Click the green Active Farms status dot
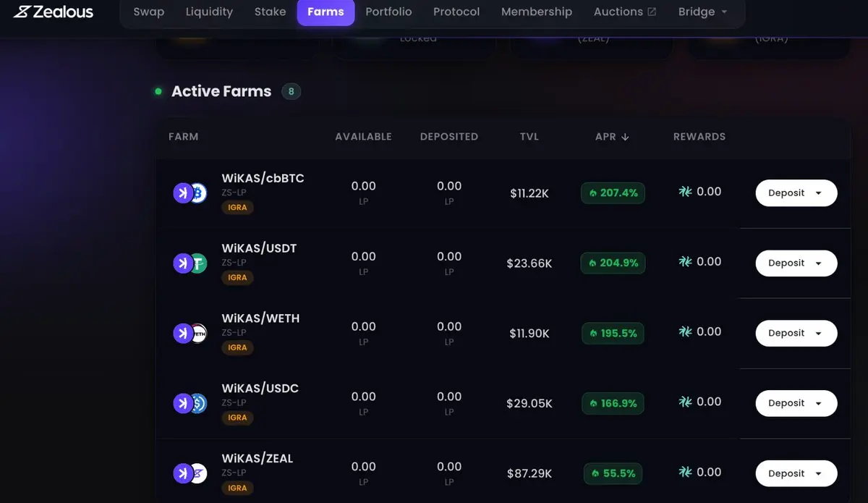868x503 pixels. pos(158,91)
